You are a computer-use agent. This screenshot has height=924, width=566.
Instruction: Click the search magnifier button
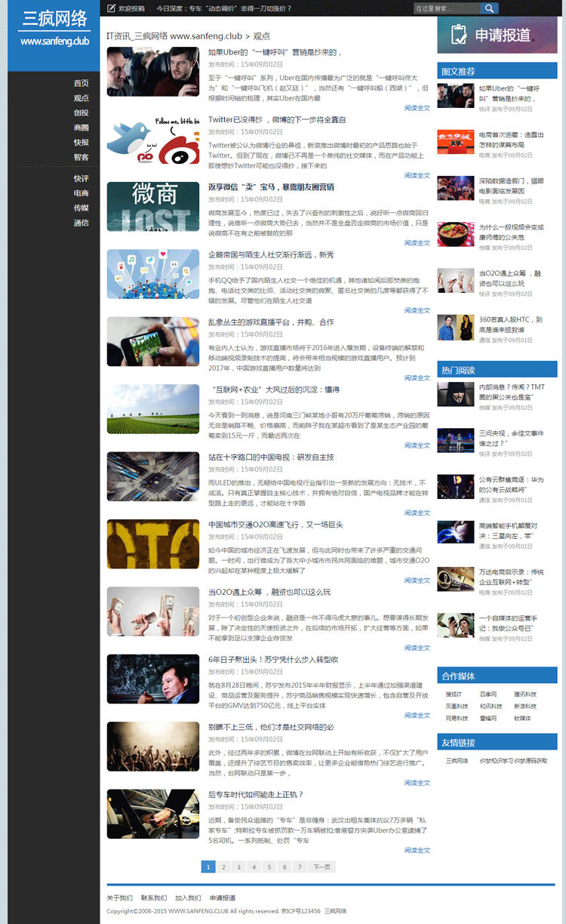[490, 8]
